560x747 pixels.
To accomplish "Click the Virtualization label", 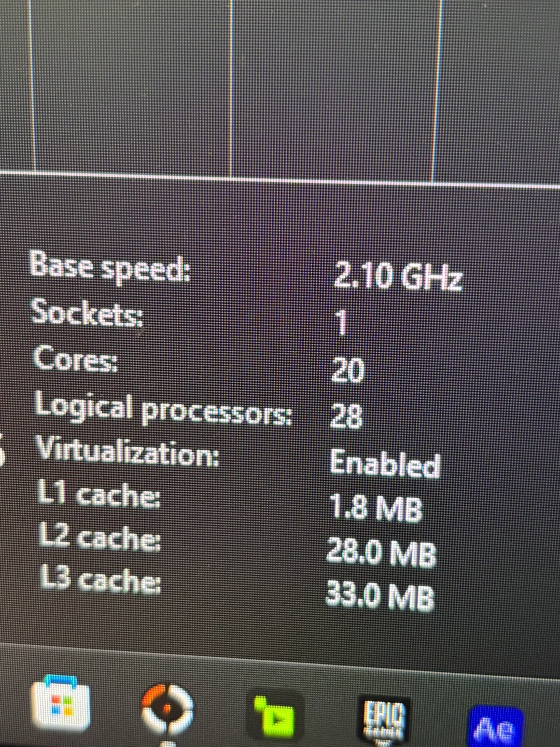I will 127,452.
